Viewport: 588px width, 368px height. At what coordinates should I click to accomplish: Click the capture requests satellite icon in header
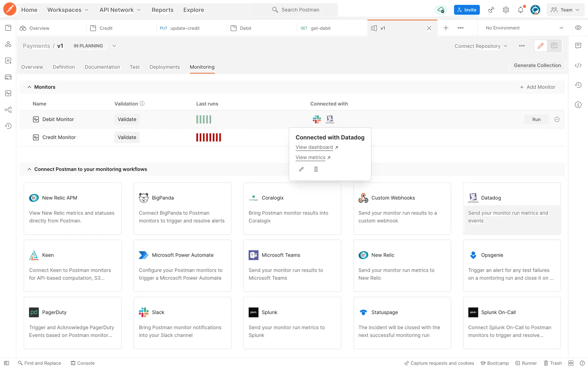(491, 10)
